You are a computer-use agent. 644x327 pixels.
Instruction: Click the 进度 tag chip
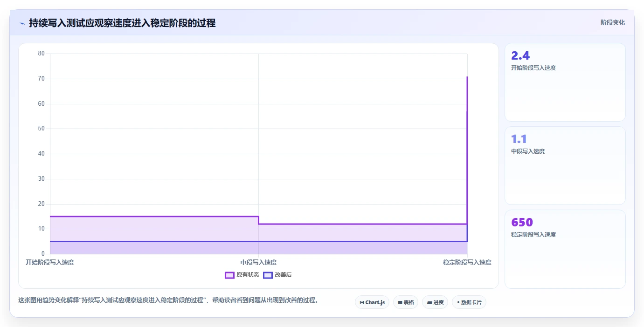point(435,302)
